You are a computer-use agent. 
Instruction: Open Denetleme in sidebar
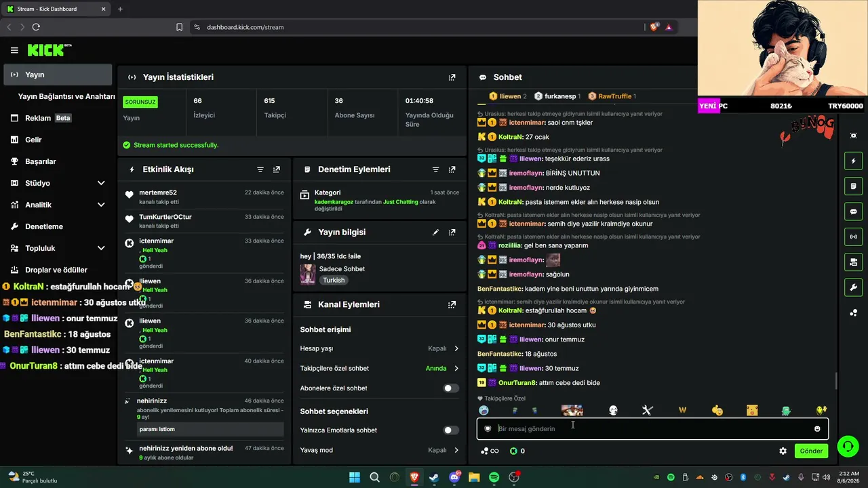coord(58,226)
